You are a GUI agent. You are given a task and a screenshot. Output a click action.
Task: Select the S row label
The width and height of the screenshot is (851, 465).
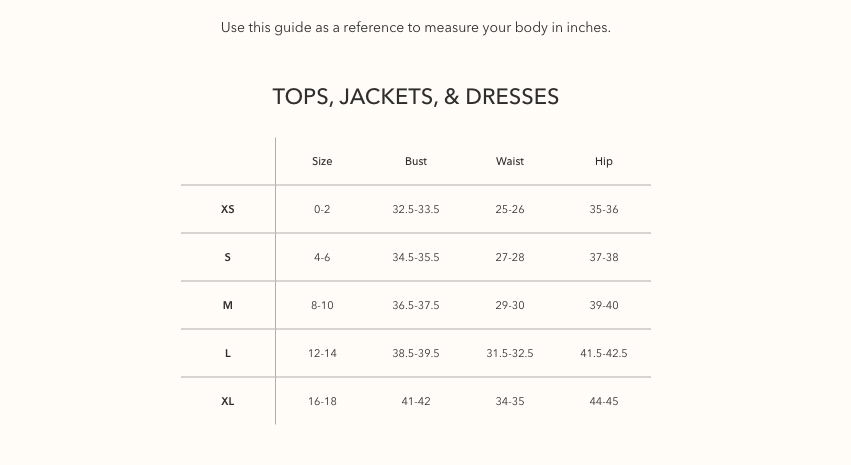tap(228, 258)
